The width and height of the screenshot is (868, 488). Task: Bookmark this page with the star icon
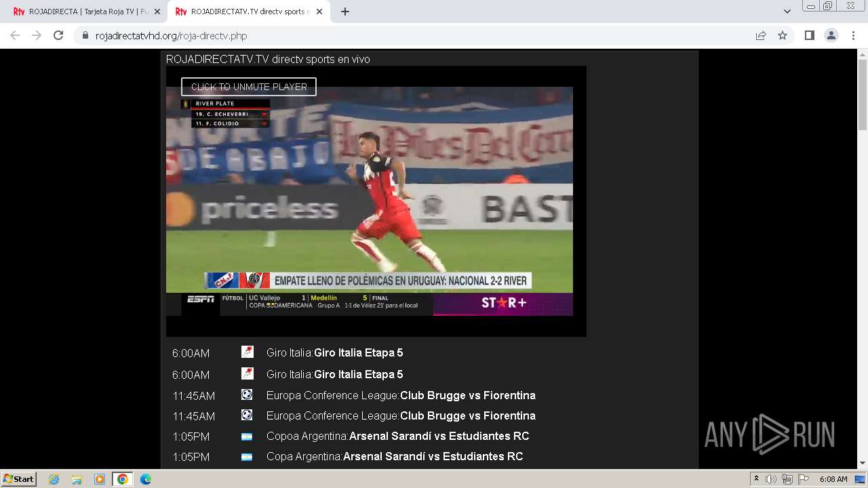coord(783,35)
